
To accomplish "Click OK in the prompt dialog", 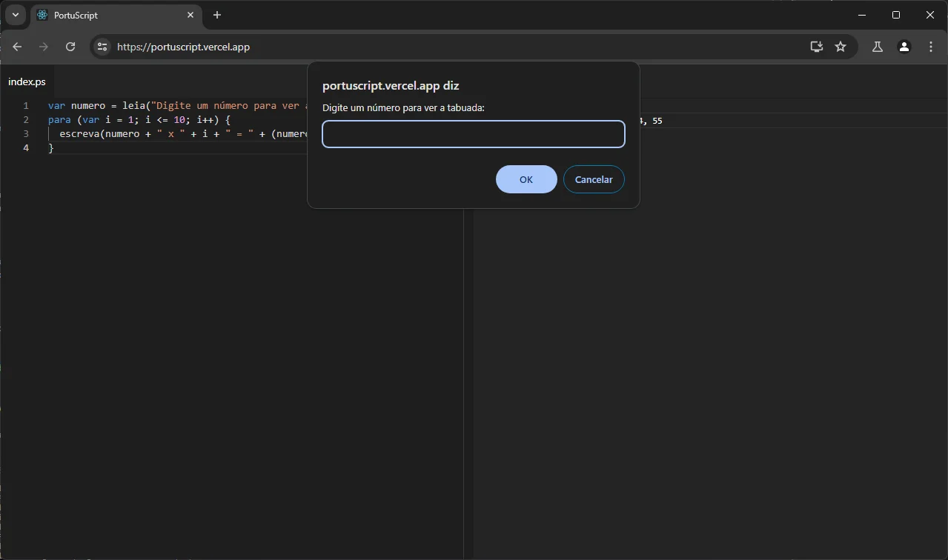I will tap(526, 179).
